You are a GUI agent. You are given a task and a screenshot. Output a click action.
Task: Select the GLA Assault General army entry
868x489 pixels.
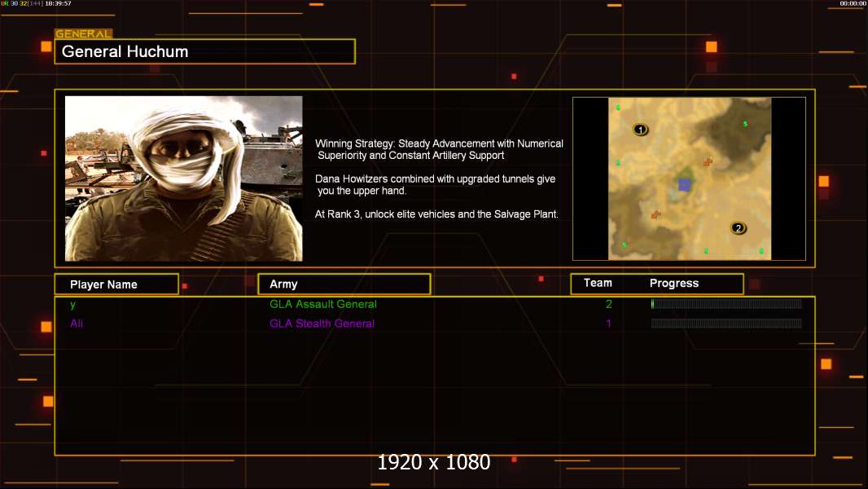click(x=323, y=304)
